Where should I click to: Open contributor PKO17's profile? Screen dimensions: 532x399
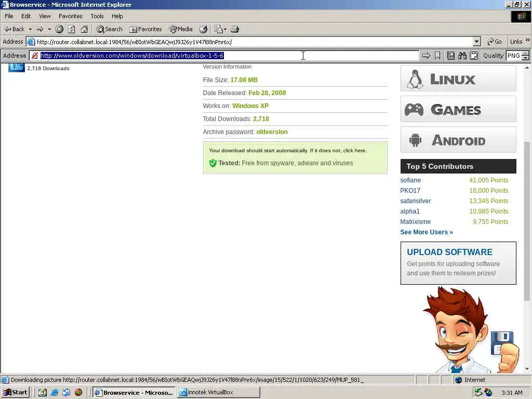[x=410, y=191]
